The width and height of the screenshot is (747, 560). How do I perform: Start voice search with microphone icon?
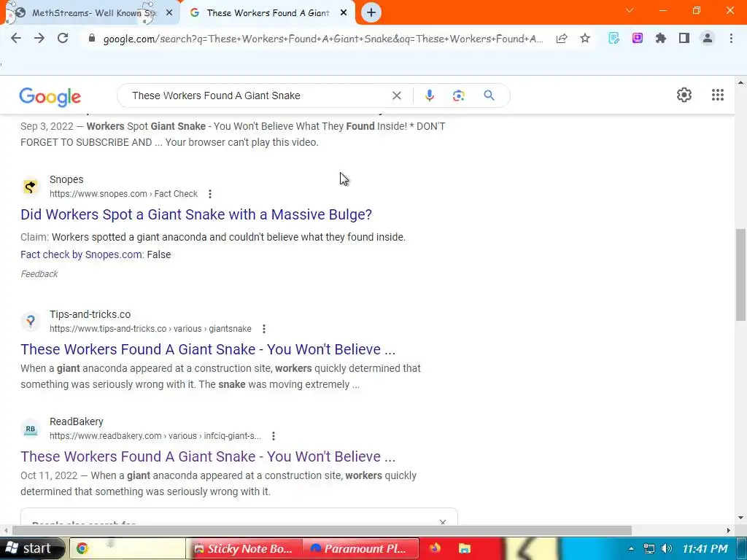tap(429, 96)
